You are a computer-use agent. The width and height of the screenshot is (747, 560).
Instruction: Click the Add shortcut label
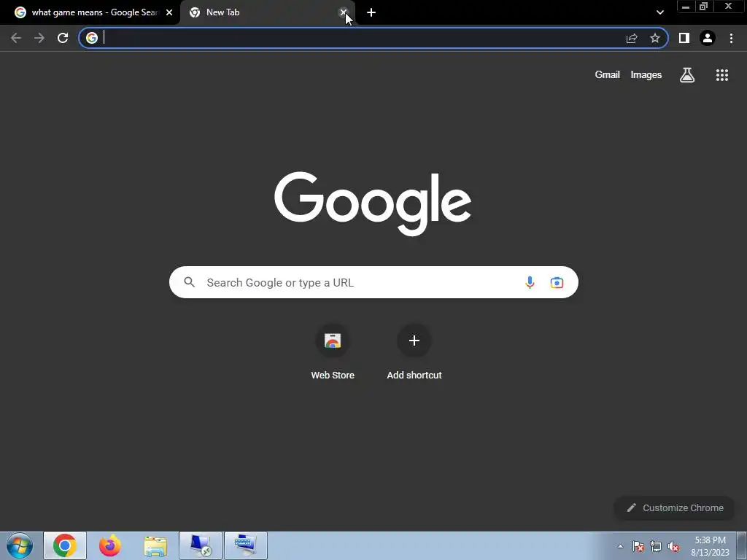pyautogui.click(x=414, y=376)
